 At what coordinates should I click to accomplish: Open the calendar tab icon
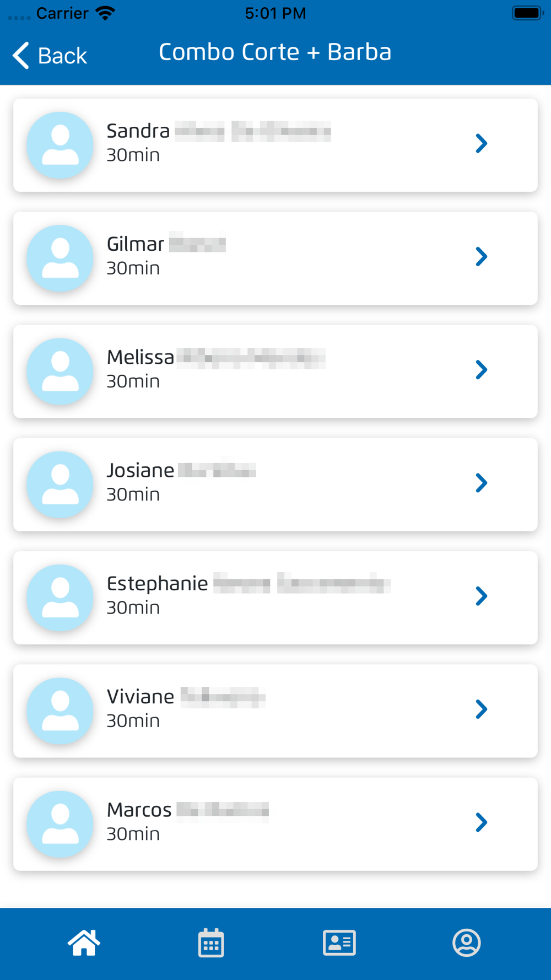pos(211,943)
